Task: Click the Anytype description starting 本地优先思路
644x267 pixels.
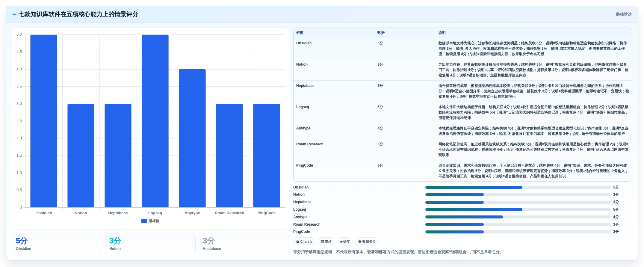Action: 533,131
